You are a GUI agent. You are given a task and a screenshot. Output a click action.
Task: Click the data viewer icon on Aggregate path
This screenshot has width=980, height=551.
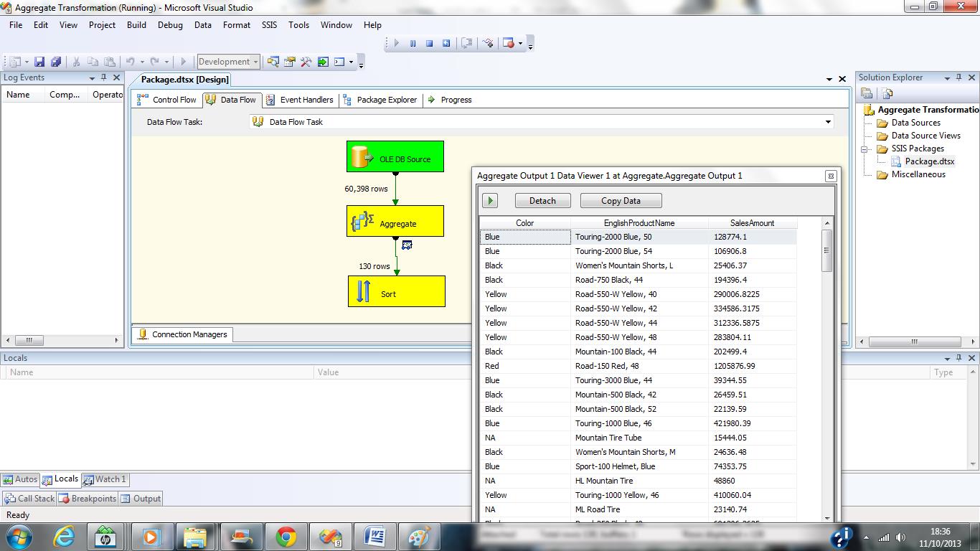(407, 245)
